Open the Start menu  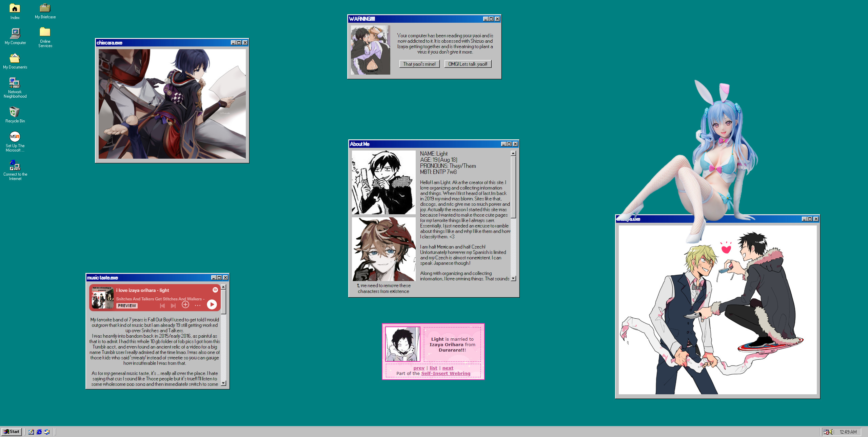click(x=12, y=432)
